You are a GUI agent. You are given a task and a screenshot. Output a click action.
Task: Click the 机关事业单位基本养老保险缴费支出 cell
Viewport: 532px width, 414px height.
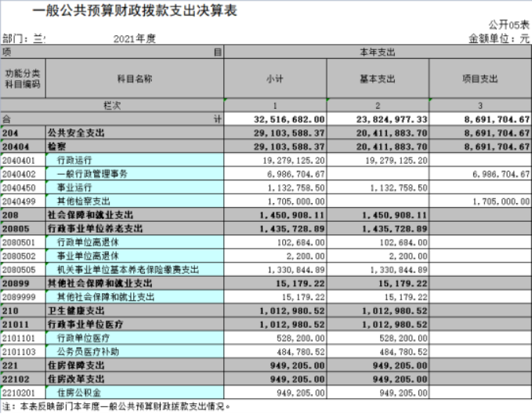(x=134, y=269)
